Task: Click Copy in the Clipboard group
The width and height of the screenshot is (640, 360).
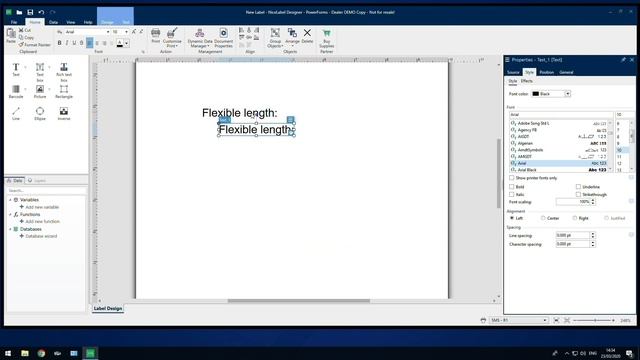Action: [26, 38]
